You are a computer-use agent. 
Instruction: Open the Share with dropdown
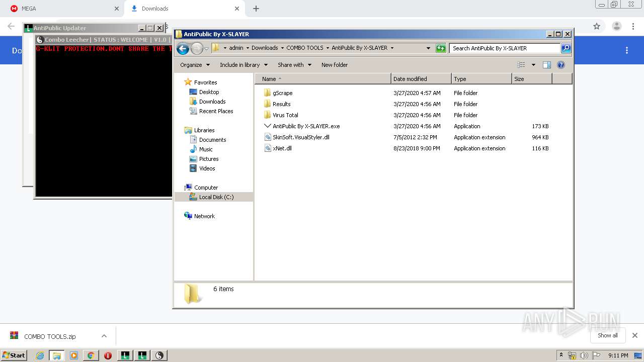295,65
